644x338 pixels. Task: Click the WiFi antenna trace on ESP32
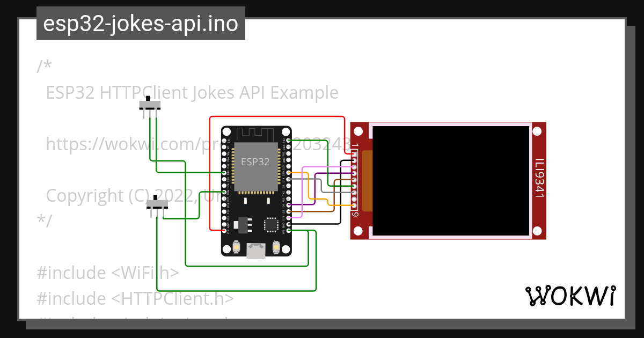coord(257,134)
